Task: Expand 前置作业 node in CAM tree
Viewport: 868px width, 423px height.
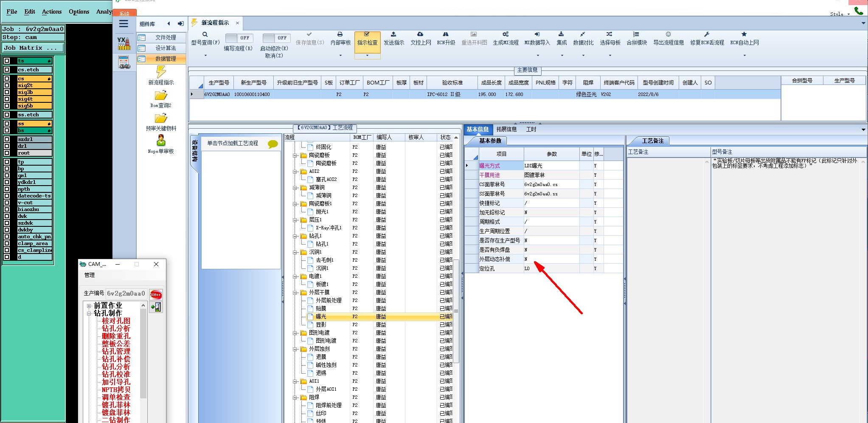Action: [89, 306]
